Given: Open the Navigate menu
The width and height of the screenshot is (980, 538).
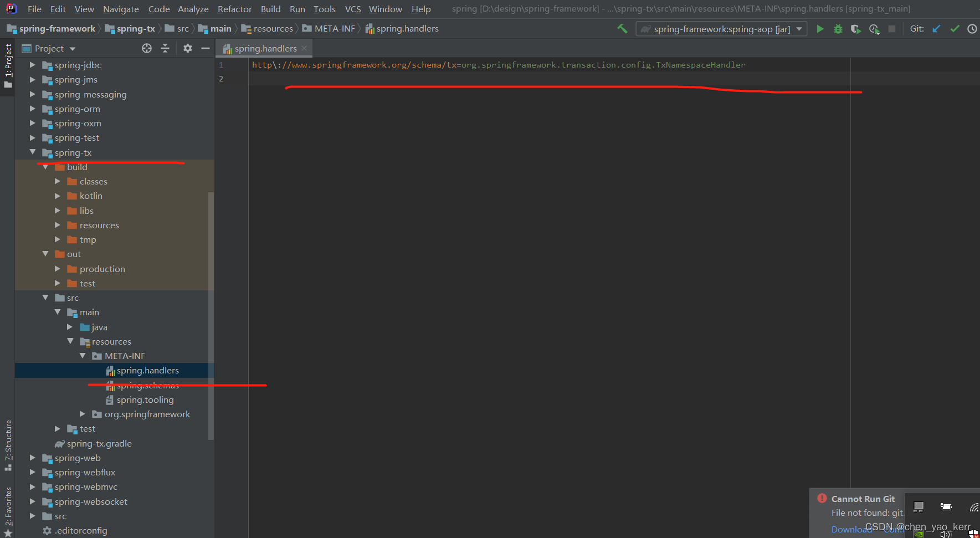Looking at the screenshot, I should [121, 9].
